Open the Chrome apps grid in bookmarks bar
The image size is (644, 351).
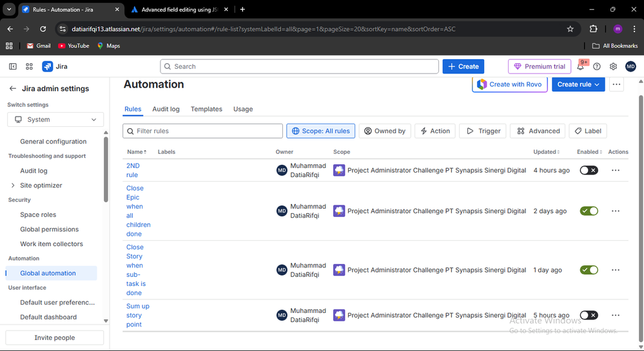pyautogui.click(x=9, y=46)
